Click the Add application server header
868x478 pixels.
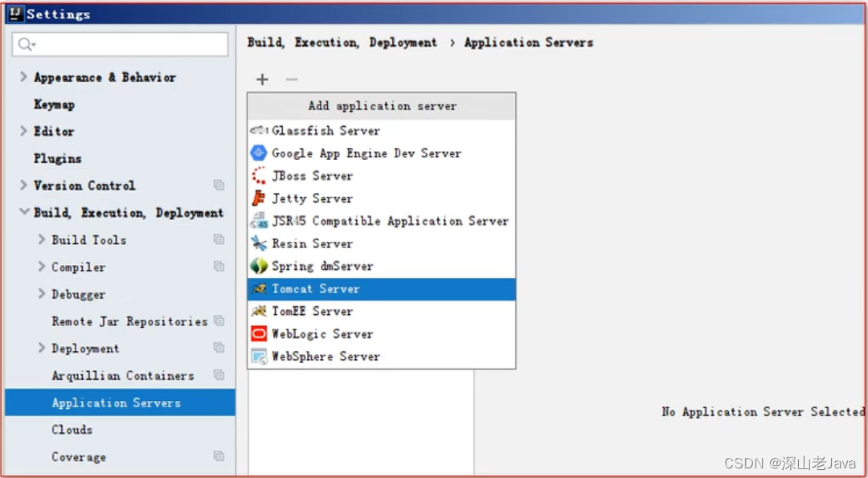click(x=382, y=106)
